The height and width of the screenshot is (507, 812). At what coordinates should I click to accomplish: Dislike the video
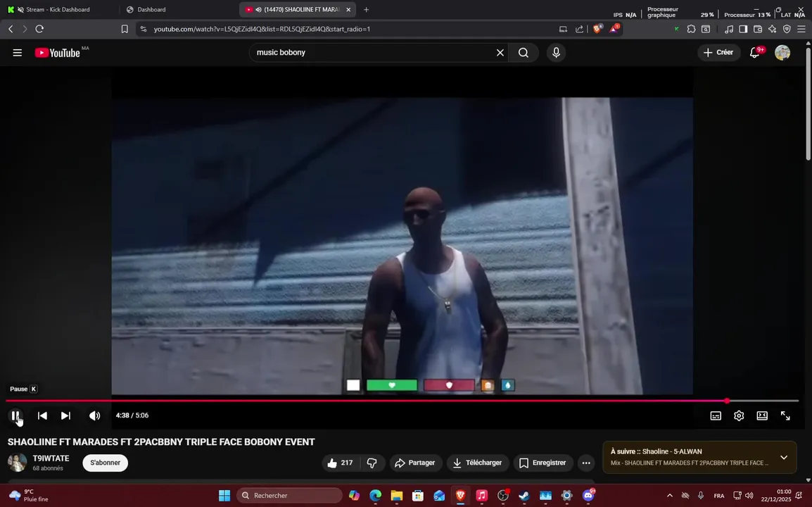tap(372, 463)
